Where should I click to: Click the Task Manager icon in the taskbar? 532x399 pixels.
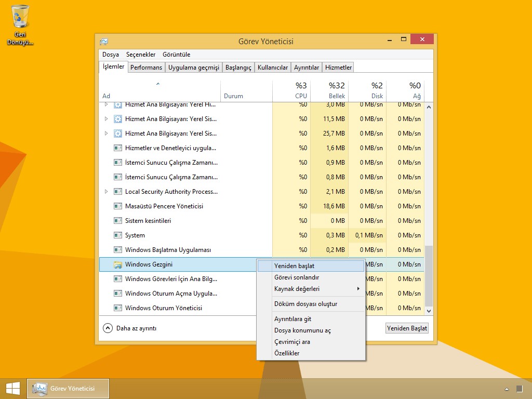point(39,389)
